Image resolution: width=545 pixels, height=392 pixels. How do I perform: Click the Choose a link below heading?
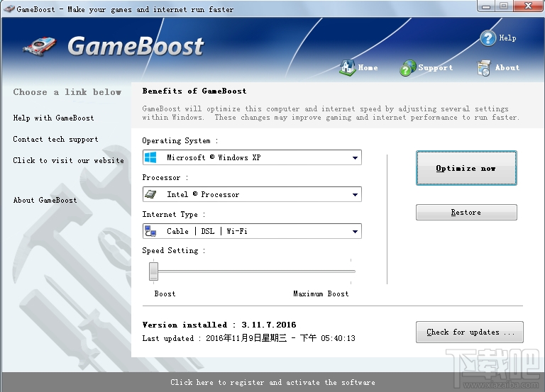pos(67,92)
